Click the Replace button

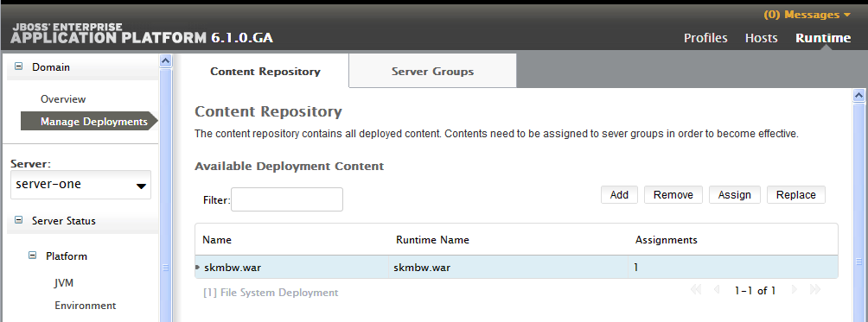(796, 194)
